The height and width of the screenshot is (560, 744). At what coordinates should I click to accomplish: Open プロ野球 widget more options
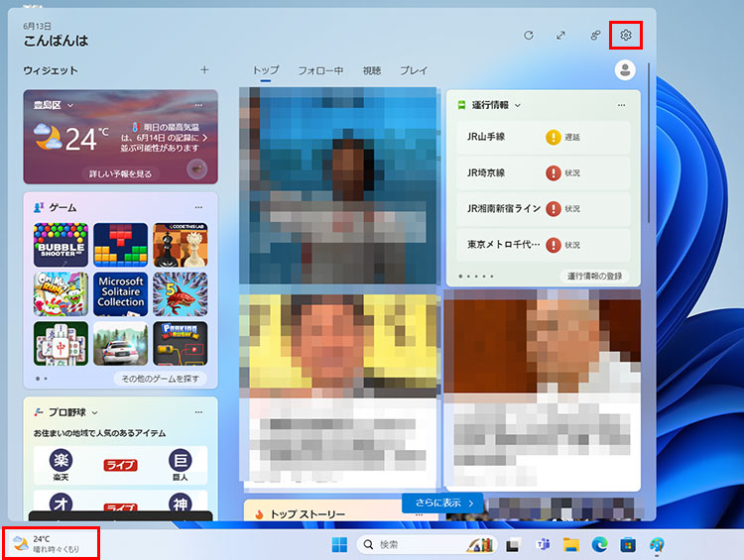click(198, 412)
